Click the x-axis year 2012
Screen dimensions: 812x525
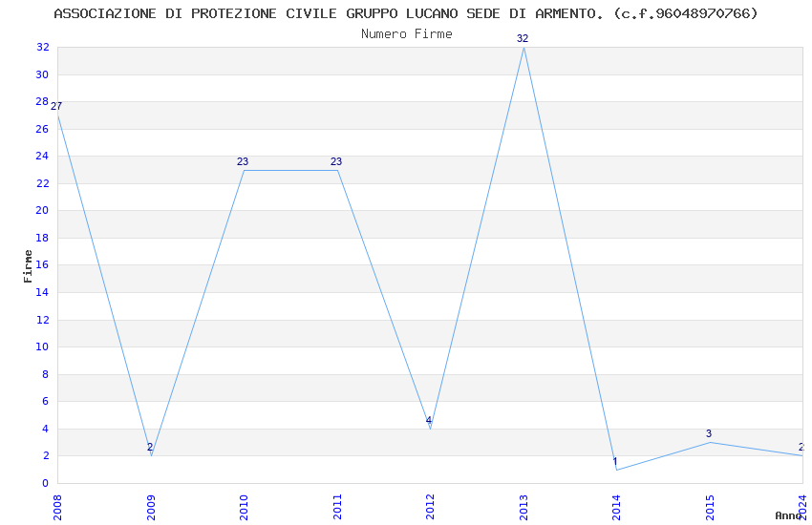click(x=430, y=508)
